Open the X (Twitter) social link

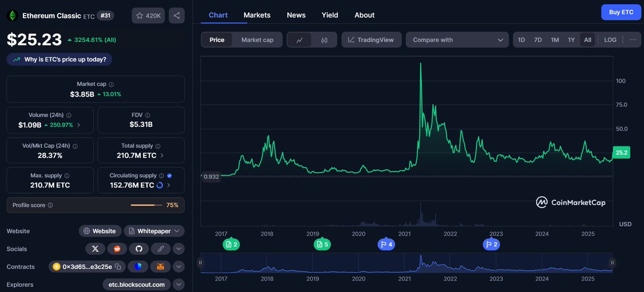(x=95, y=249)
